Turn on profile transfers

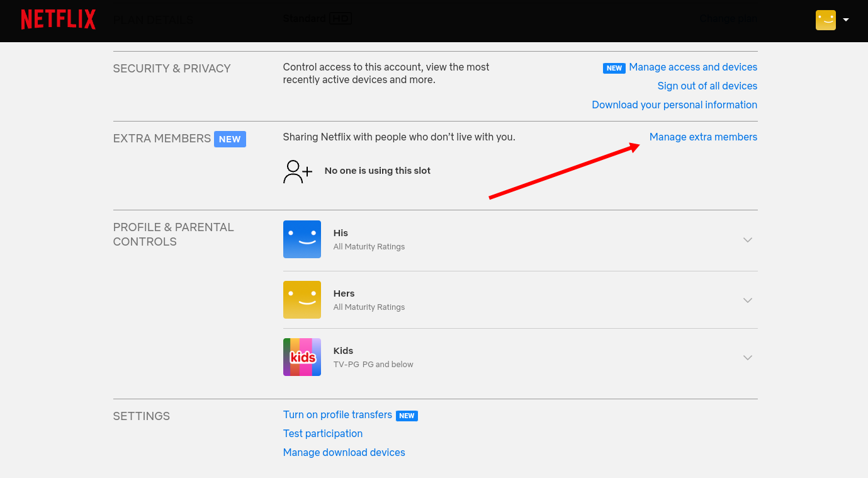pos(337,414)
